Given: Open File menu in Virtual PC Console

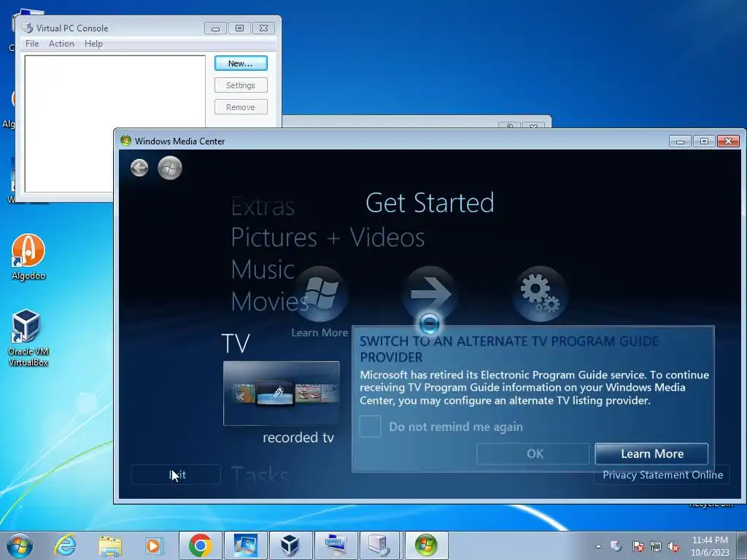Looking at the screenshot, I should (32, 44).
